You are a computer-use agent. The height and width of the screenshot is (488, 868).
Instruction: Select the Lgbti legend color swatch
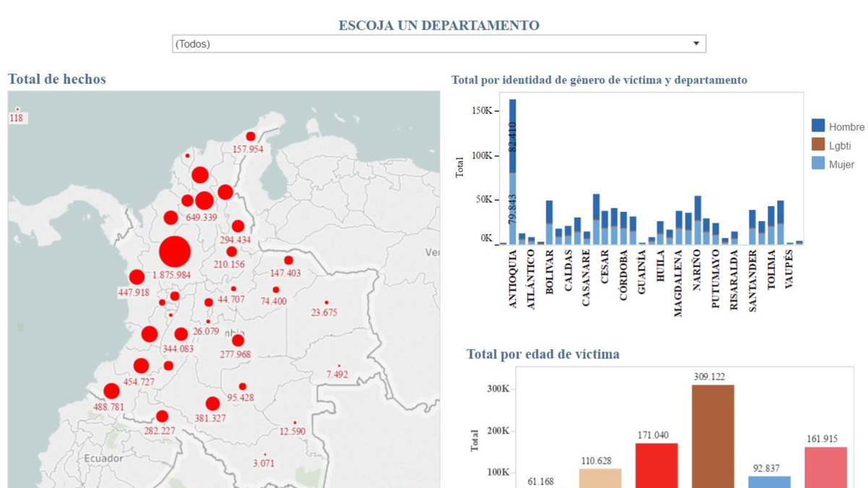(818, 145)
